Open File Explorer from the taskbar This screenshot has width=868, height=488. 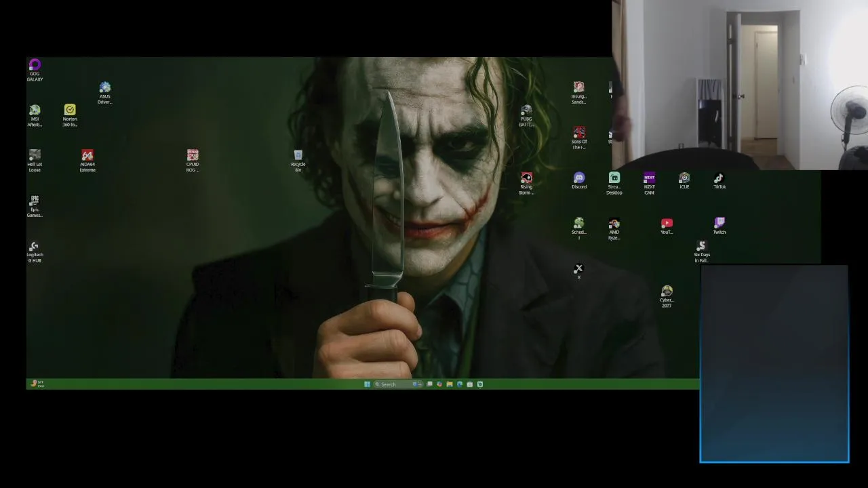point(450,384)
